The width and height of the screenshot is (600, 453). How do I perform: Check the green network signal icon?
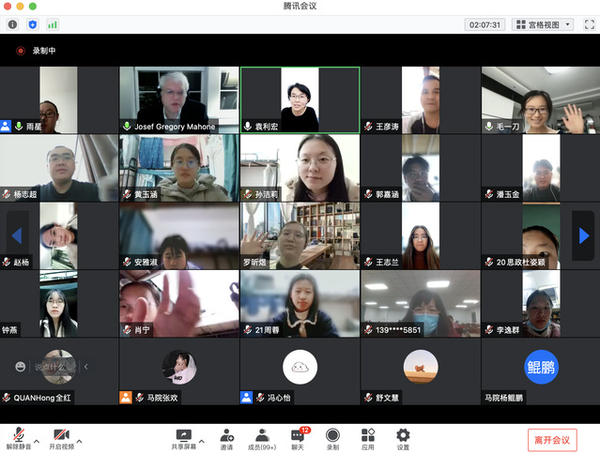pos(52,23)
